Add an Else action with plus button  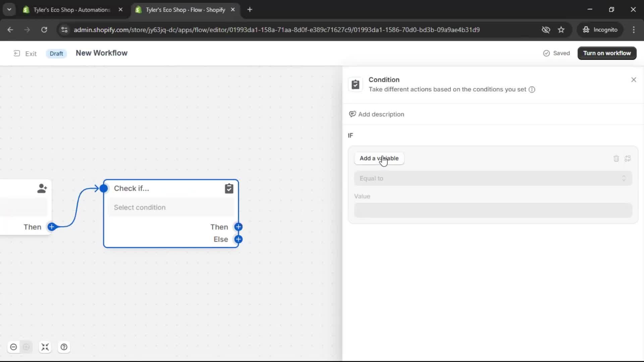(x=238, y=239)
